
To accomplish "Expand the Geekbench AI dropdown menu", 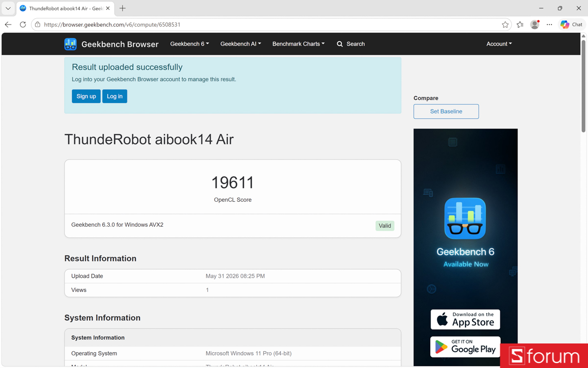I will click(x=241, y=44).
